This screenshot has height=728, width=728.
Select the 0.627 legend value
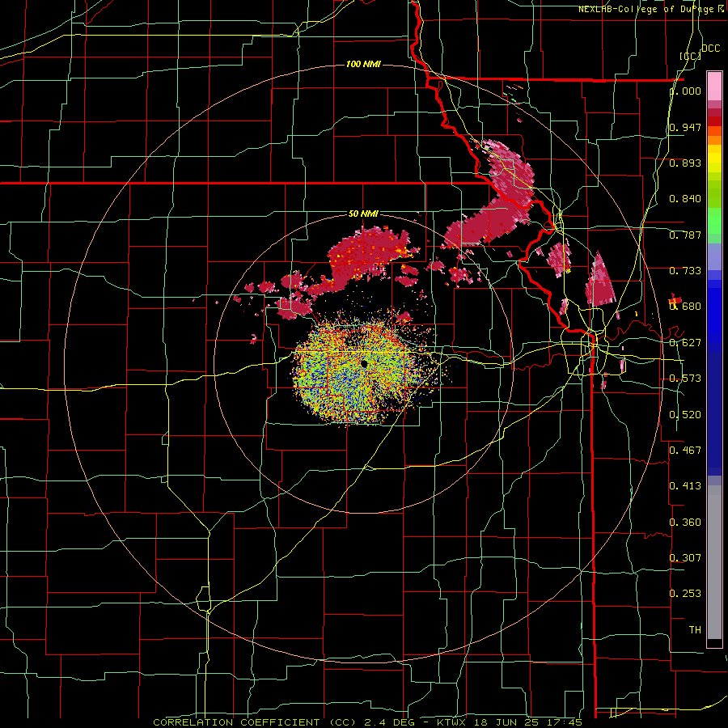[x=685, y=343]
